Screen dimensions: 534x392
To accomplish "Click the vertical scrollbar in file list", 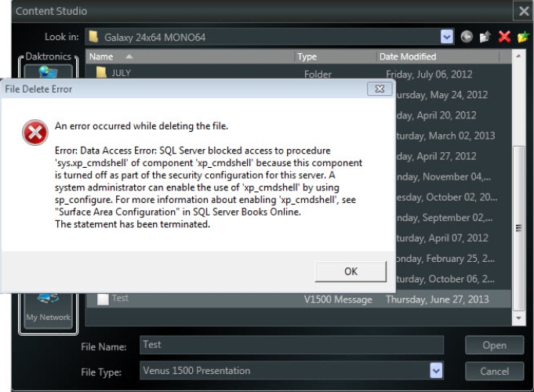I will [x=518, y=227].
